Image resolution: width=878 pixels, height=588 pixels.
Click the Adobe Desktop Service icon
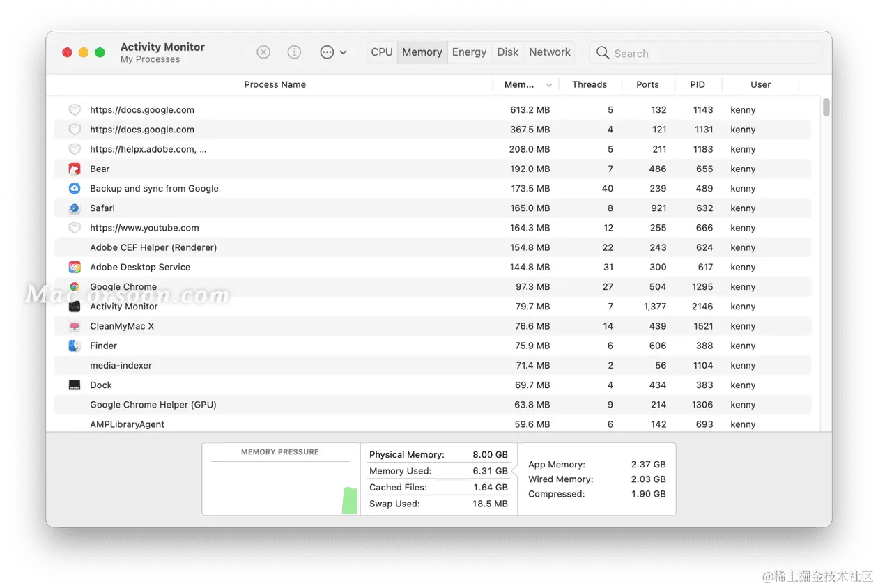[x=75, y=267]
